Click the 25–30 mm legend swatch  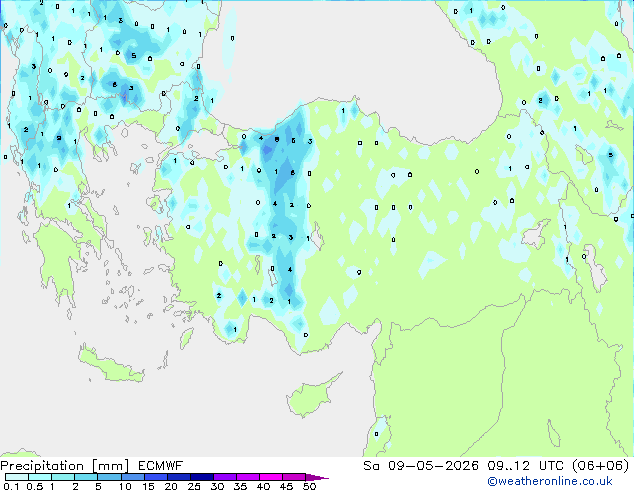click(x=201, y=477)
